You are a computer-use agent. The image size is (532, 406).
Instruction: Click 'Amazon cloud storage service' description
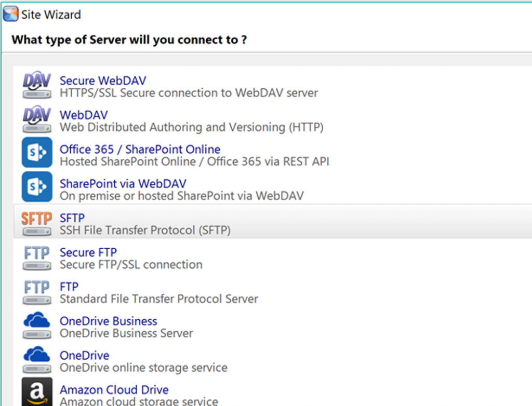point(139,401)
